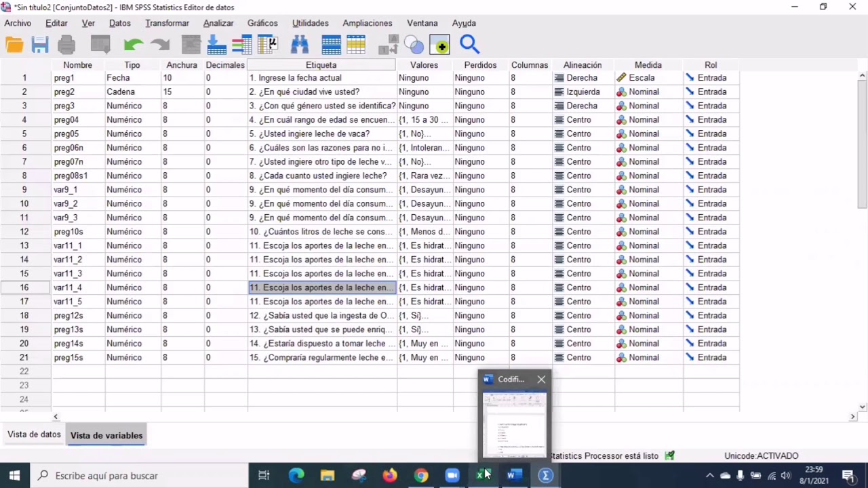
Task: Click the Find binoculars icon
Action: pyautogui.click(x=300, y=45)
